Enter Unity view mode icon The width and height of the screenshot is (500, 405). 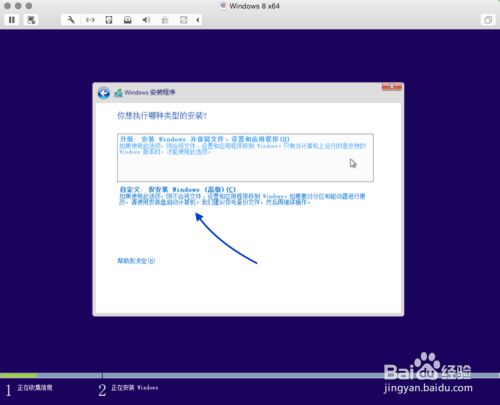[488, 20]
